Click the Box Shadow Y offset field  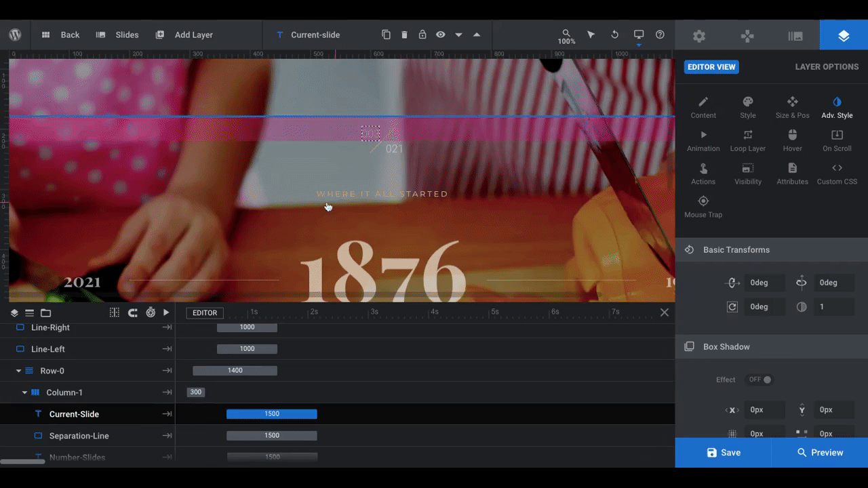[834, 410]
